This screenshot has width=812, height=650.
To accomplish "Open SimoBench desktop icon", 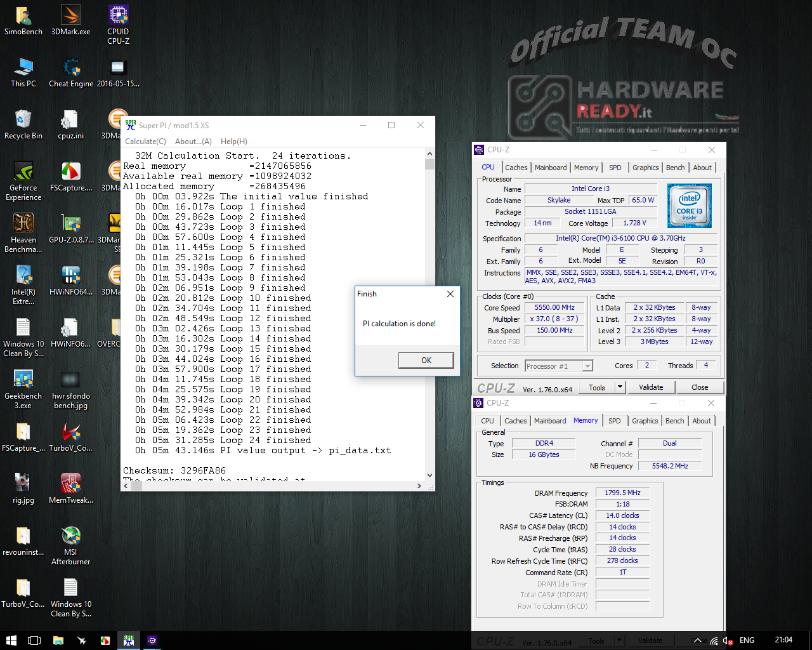I will (23, 20).
